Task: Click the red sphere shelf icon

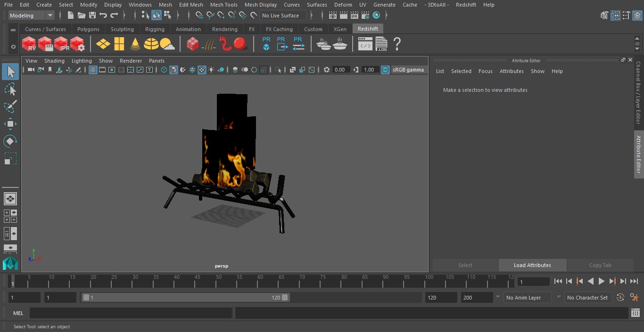Action: click(240, 44)
